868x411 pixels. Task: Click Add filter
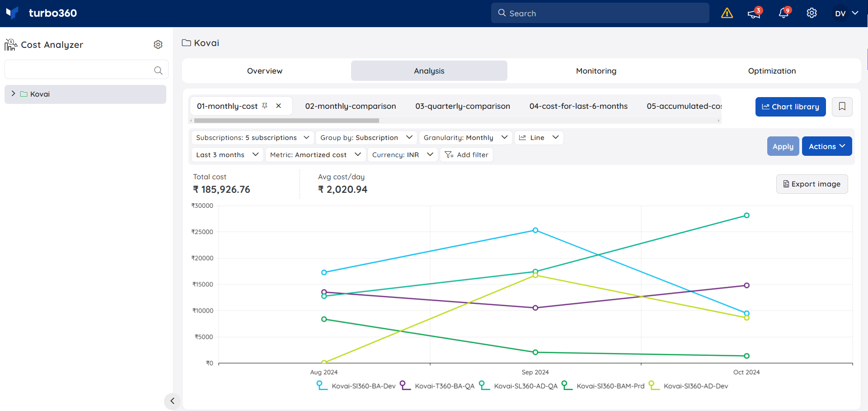coord(466,154)
